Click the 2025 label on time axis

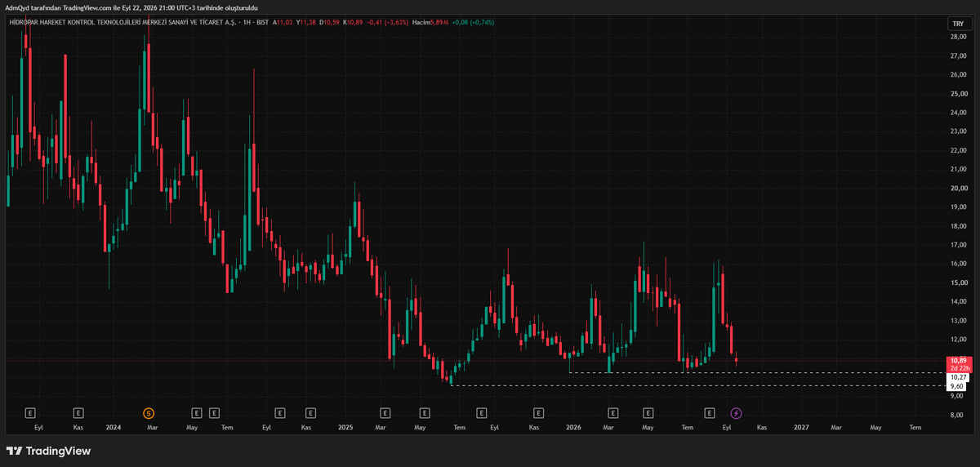345,427
